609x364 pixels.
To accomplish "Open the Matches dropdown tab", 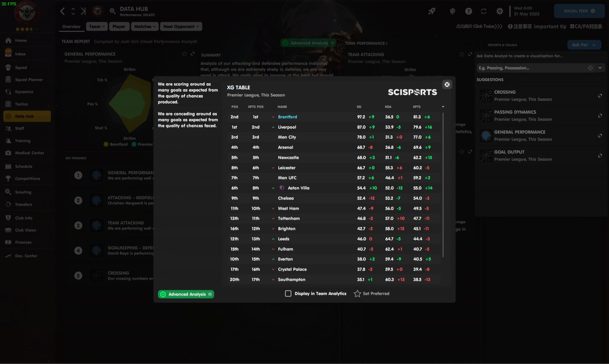I will coord(145,27).
